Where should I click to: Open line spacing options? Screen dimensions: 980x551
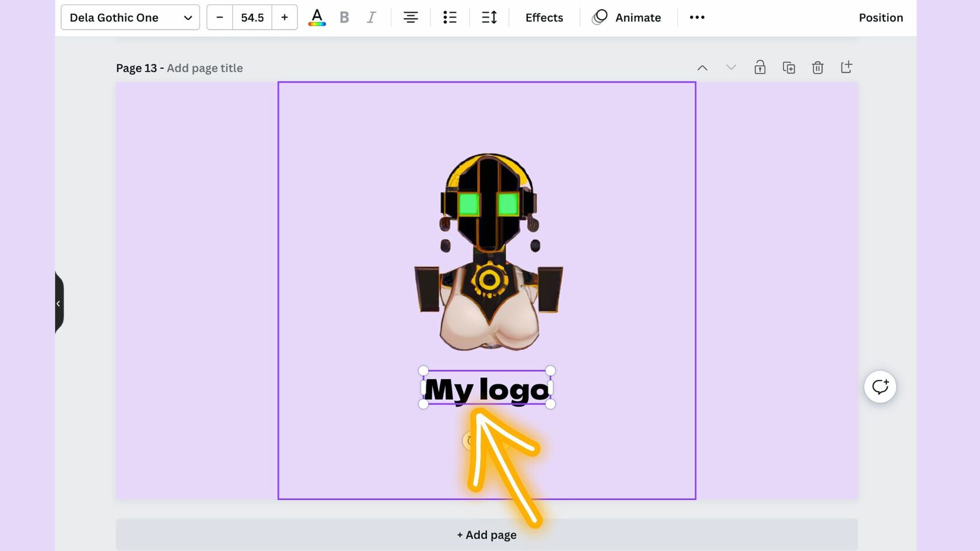[x=489, y=17]
